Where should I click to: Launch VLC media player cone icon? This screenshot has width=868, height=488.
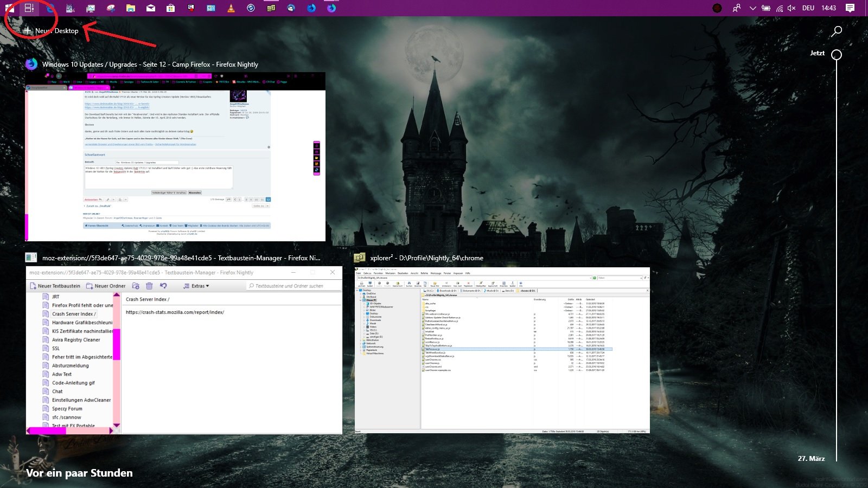[x=231, y=8]
